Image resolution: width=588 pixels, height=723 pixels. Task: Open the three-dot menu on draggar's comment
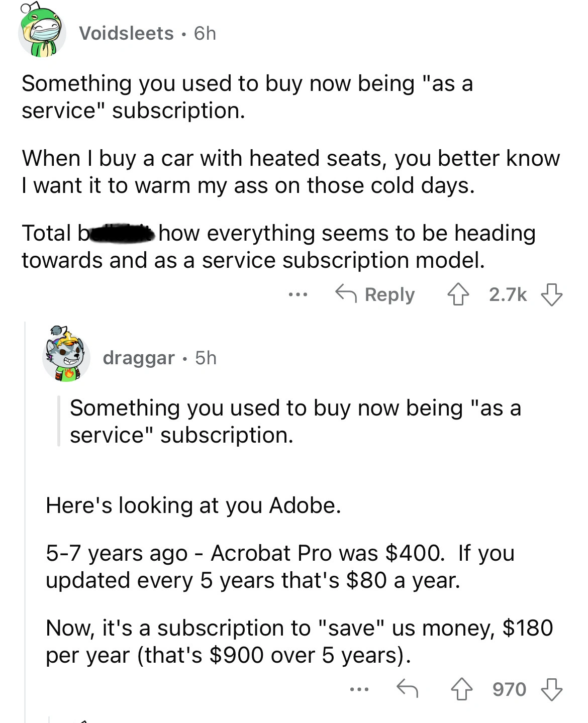coord(360,689)
